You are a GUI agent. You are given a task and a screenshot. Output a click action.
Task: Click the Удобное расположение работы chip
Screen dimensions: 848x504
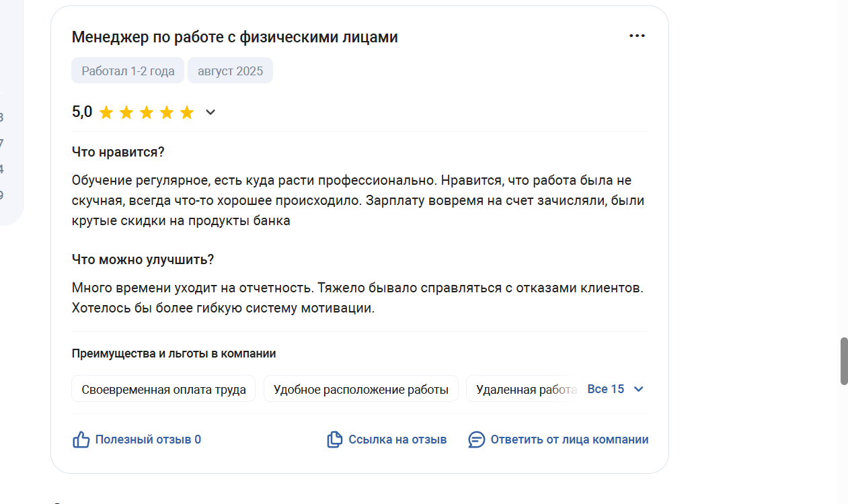pyautogui.click(x=361, y=389)
